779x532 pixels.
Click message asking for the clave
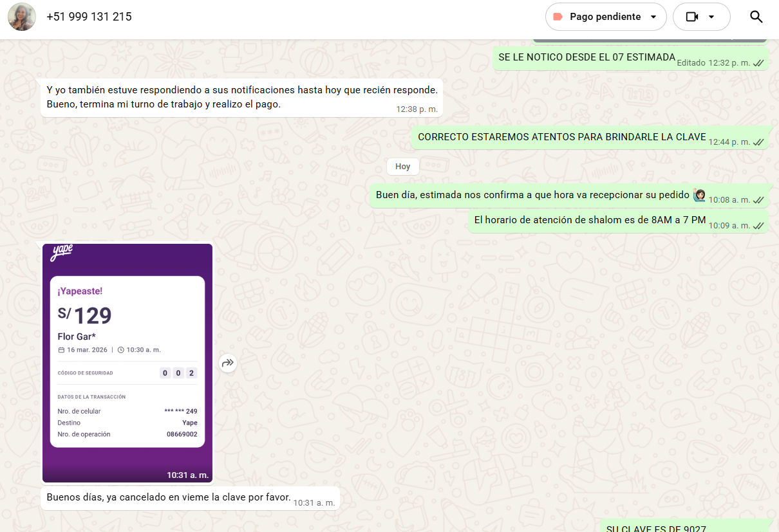169,498
